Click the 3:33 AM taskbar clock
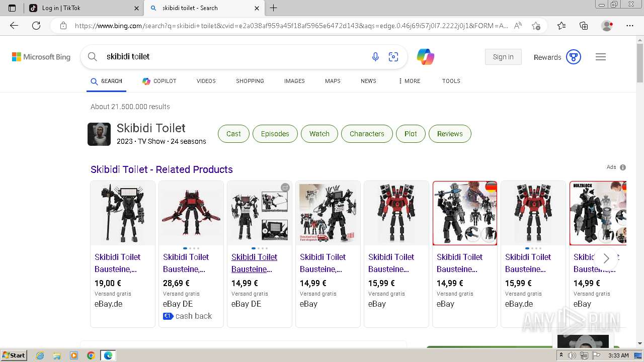Screen dimensions: 644x362 [618, 355]
